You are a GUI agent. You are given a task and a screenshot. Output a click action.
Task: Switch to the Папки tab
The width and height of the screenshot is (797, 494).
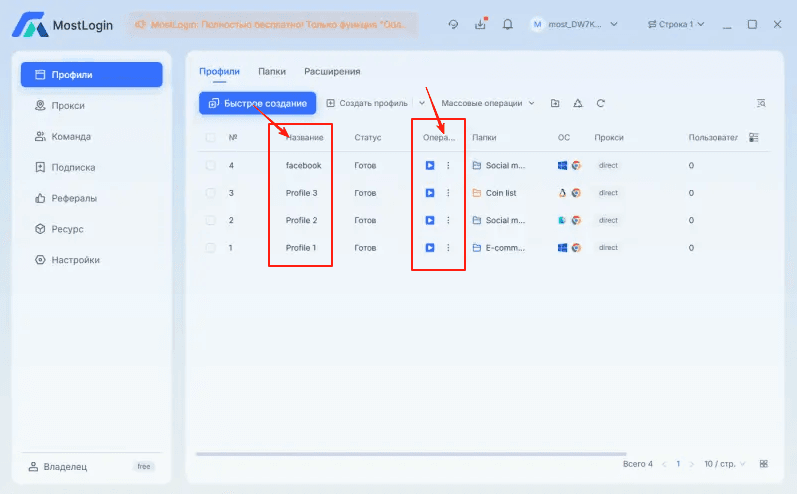pos(272,72)
